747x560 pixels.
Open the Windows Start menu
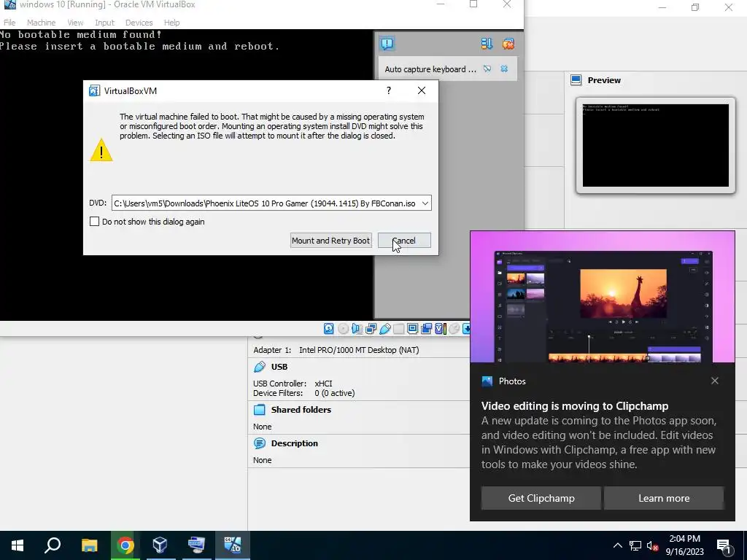pyautogui.click(x=18, y=545)
